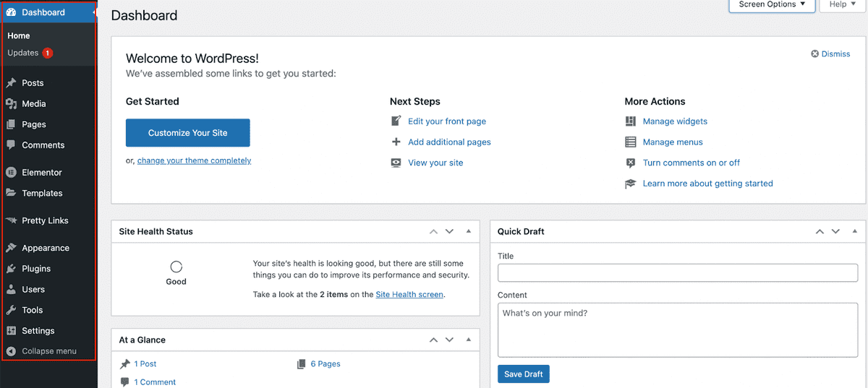The image size is (868, 388).
Task: Click the Comments bubble icon in the sidebar
Action: (11, 145)
